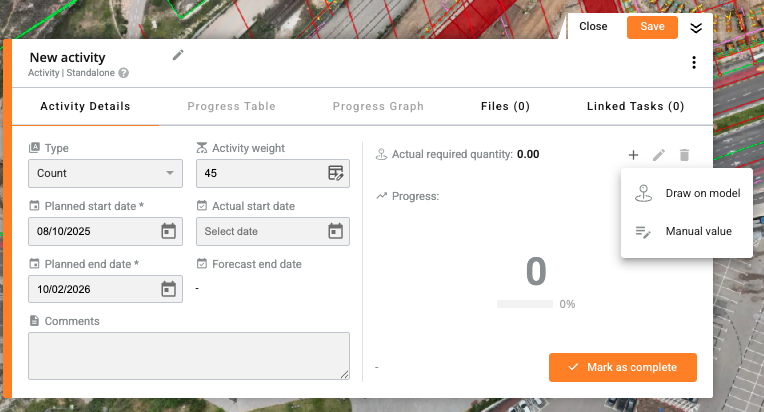Click the edit pencil for required quantity

(x=659, y=155)
